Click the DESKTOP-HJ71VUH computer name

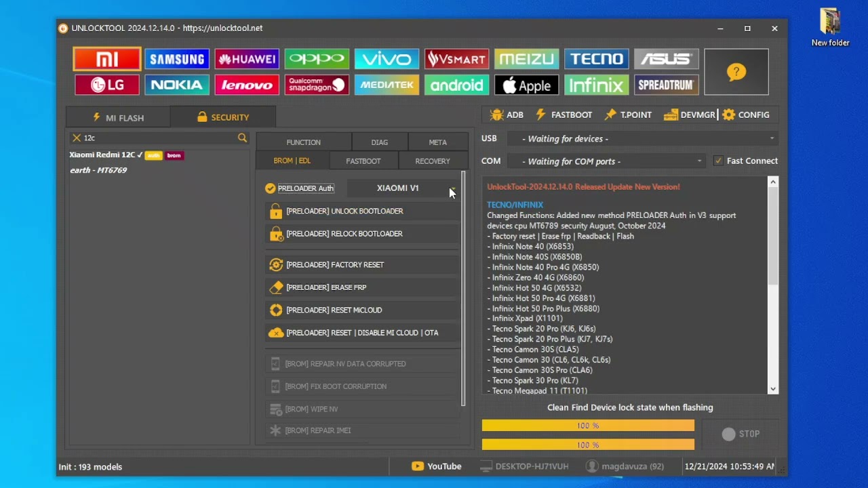524,466
